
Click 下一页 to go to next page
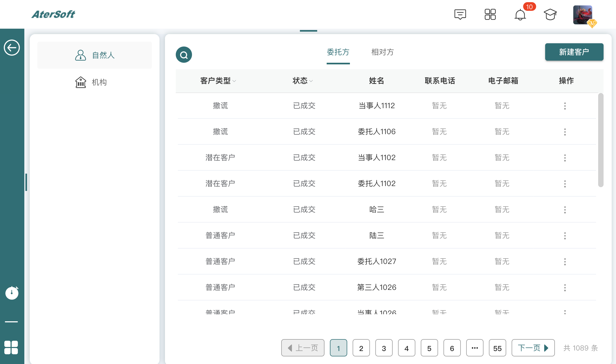click(x=533, y=348)
